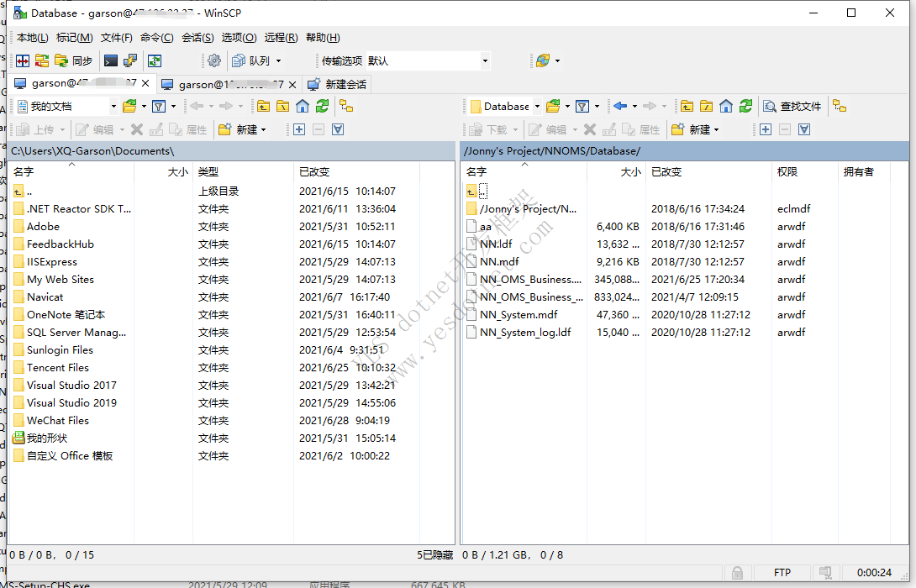Viewport: 916px width, 588px height.
Task: Click remote panel root directory folder icon
Action: pos(706,107)
